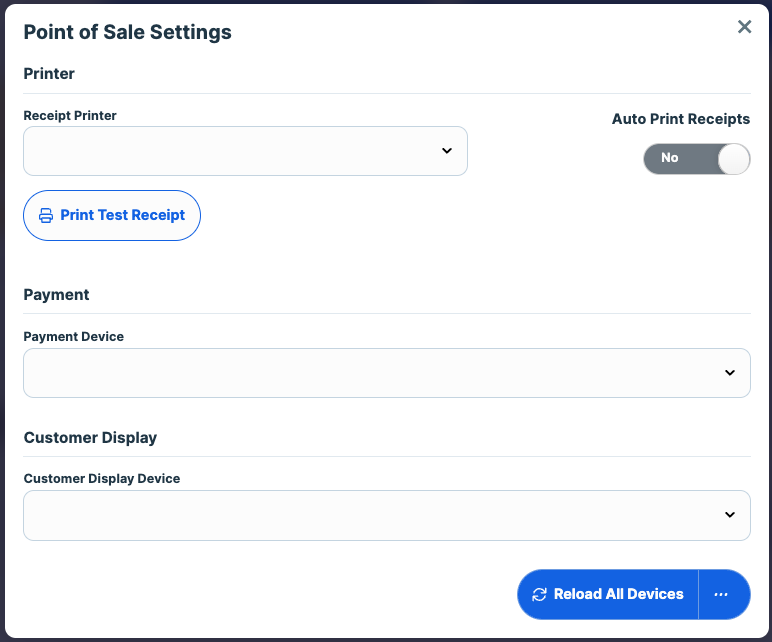
Task: Enable the Auto Print Receipts toggle
Action: [696, 158]
